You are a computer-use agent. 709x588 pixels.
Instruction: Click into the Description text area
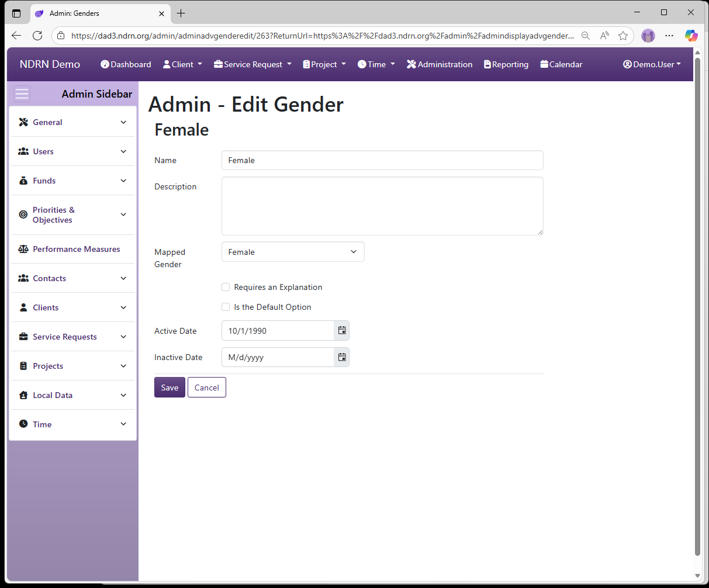click(x=382, y=206)
